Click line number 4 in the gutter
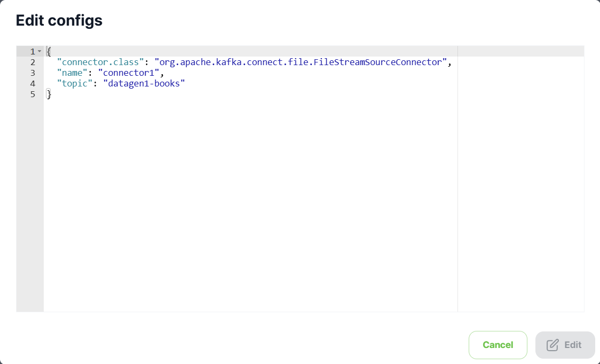Image resolution: width=600 pixels, height=364 pixels. pyautogui.click(x=33, y=83)
